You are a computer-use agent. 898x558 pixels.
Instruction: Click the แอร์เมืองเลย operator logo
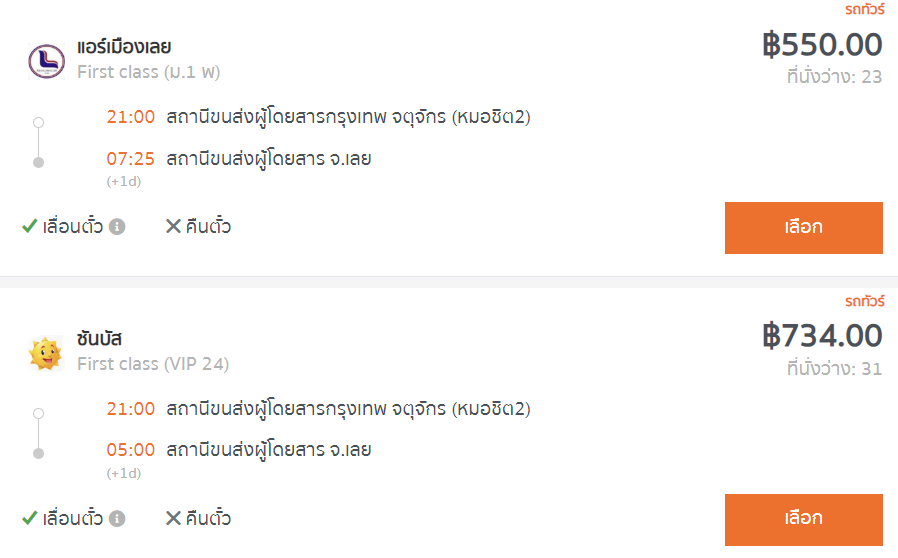[46, 61]
